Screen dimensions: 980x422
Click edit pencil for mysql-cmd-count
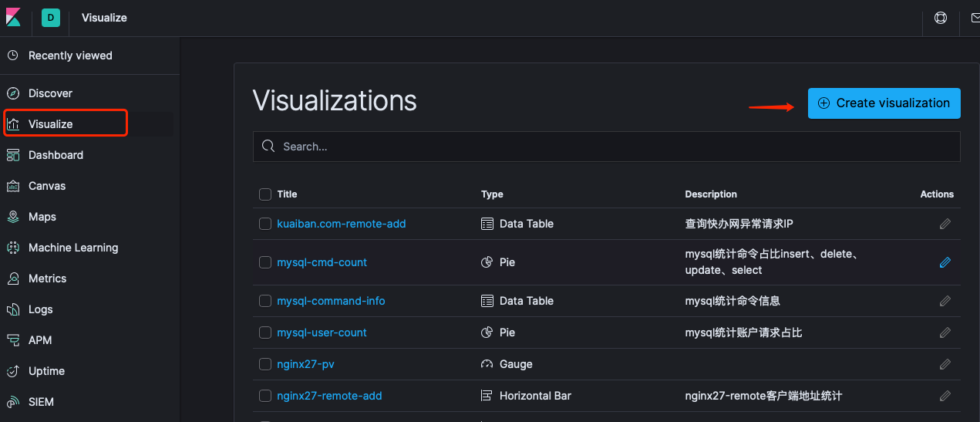pos(945,262)
